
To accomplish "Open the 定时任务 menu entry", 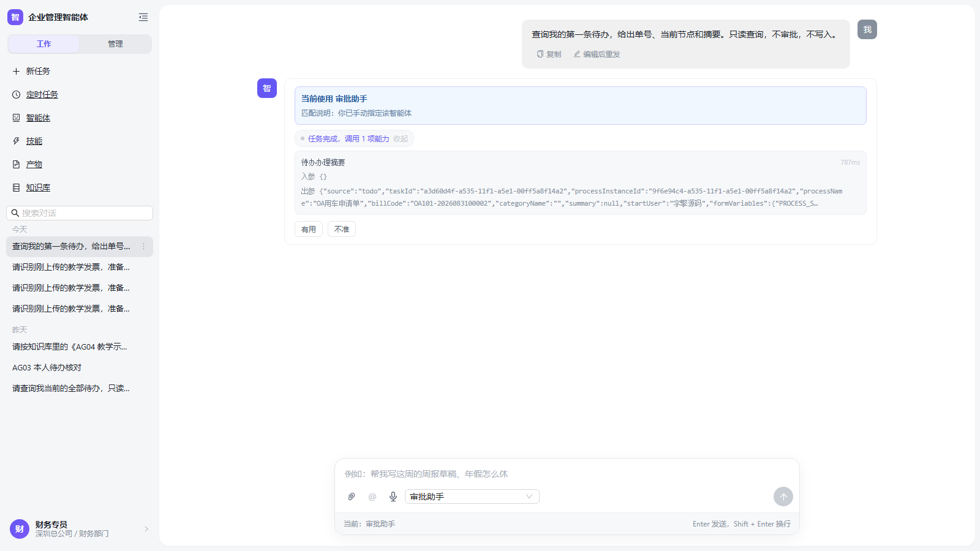I will 42,94.
